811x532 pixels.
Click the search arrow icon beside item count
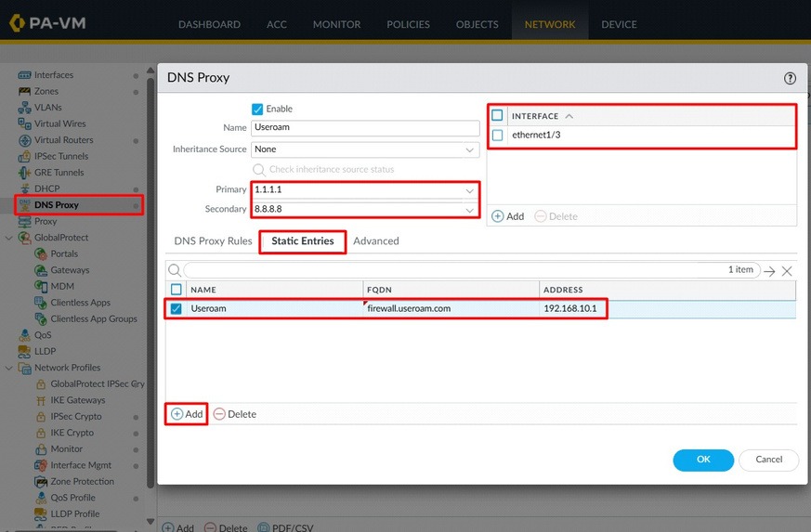(769, 271)
